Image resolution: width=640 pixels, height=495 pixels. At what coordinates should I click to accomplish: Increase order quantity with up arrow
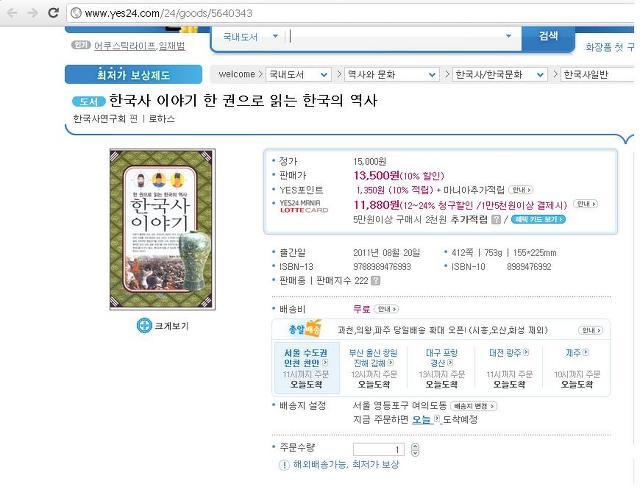click(x=415, y=446)
